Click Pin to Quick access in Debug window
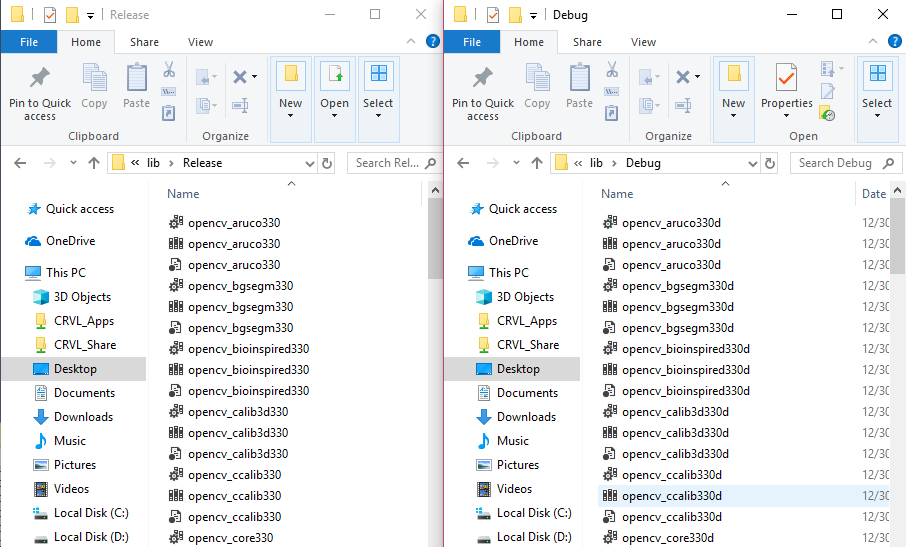 (x=482, y=94)
